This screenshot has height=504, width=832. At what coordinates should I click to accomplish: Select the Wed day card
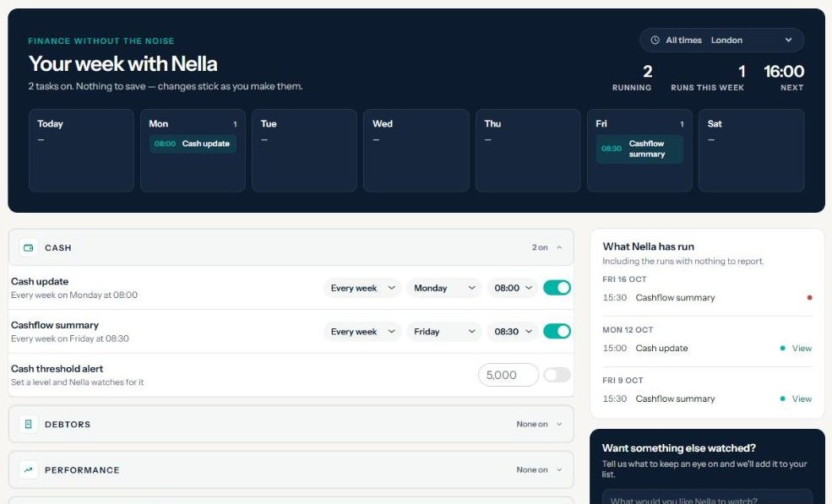click(x=416, y=150)
